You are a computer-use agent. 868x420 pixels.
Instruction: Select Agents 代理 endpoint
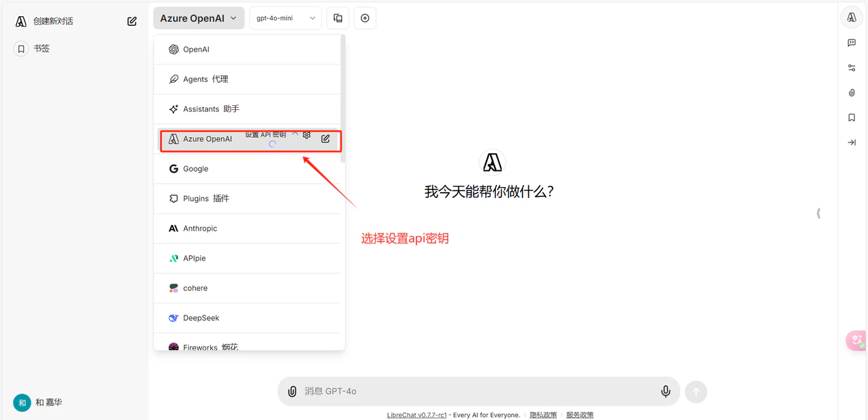[x=248, y=79]
